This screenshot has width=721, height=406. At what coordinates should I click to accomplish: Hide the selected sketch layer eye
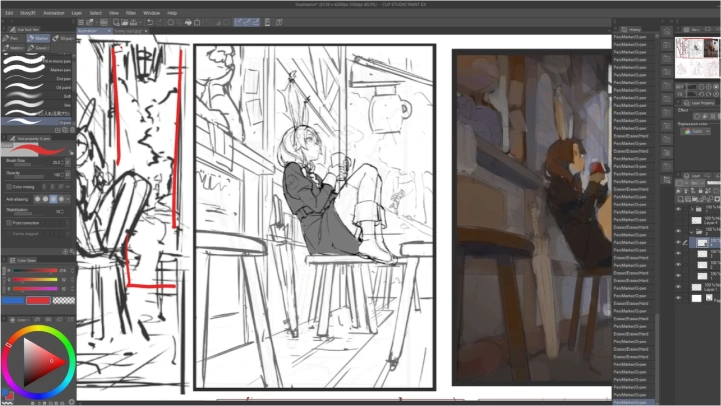678,242
